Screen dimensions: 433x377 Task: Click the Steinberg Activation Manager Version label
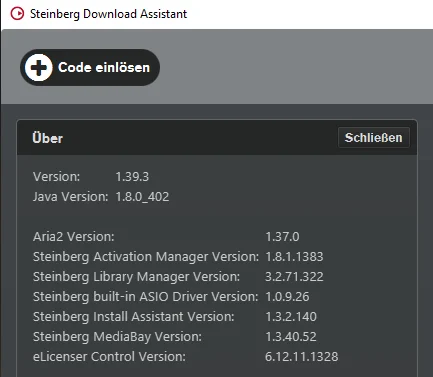pos(146,257)
